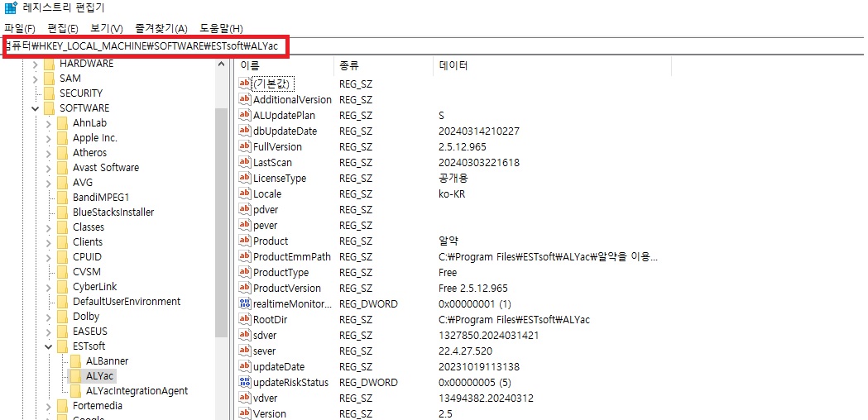Image resolution: width=868 pixels, height=420 pixels.
Task: Select the ProductVersion value name
Action: point(287,289)
